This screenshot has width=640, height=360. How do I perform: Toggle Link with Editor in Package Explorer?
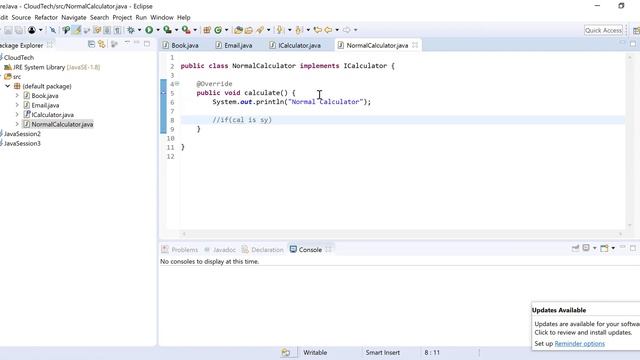[x=102, y=44]
